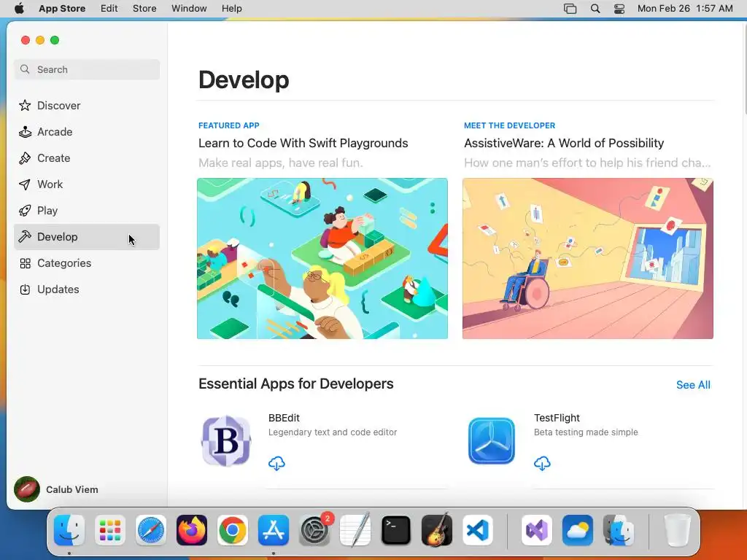Click the Search field in the sidebar
The height and width of the screenshot is (560, 747).
pyautogui.click(x=87, y=69)
